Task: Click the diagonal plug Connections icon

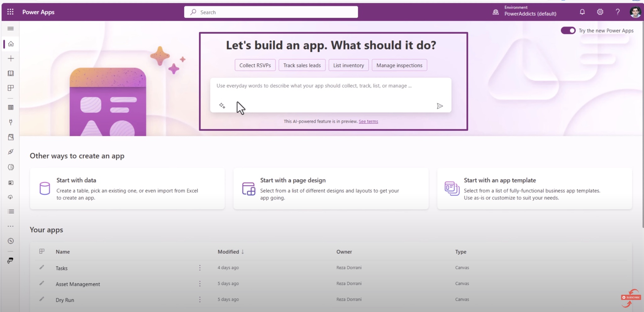Action: [11, 152]
